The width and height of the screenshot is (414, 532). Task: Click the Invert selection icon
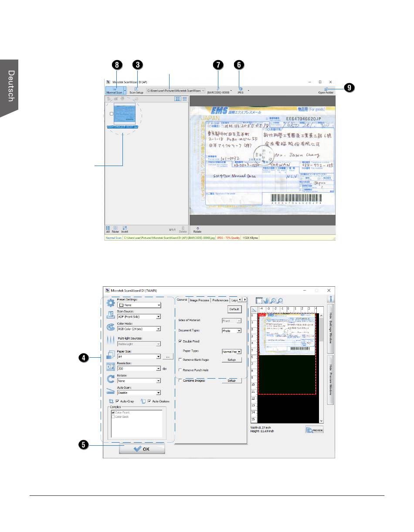pos(125,229)
